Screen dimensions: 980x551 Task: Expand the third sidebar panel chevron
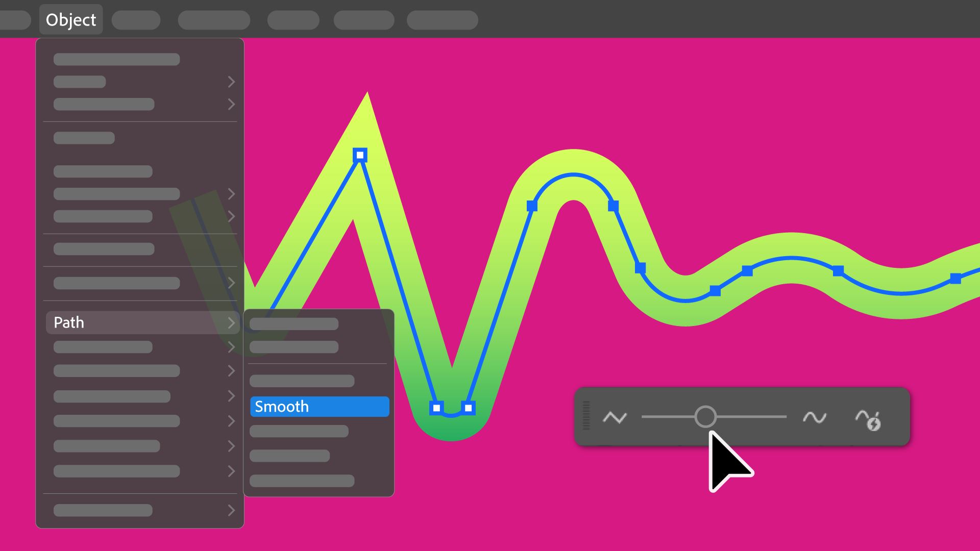[231, 194]
